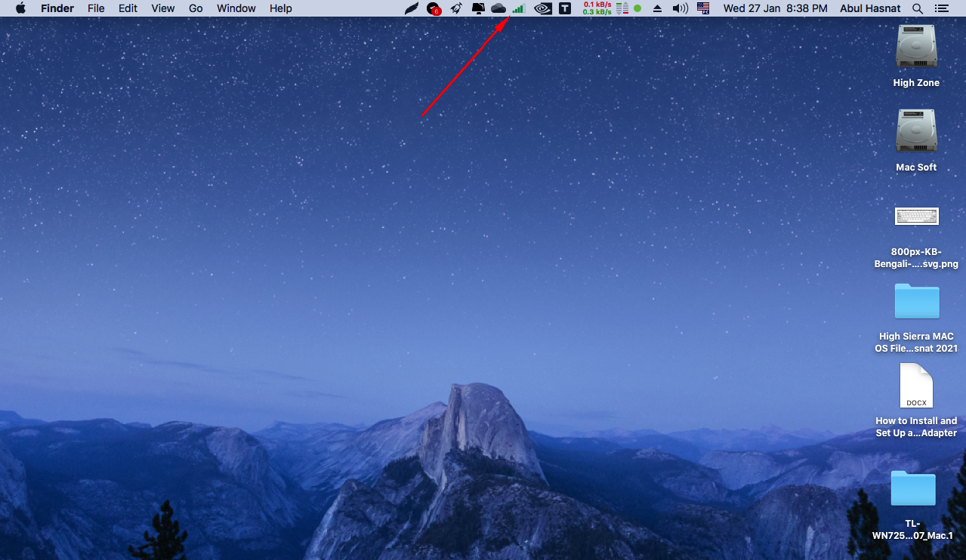Open the Finder menu

(57, 8)
